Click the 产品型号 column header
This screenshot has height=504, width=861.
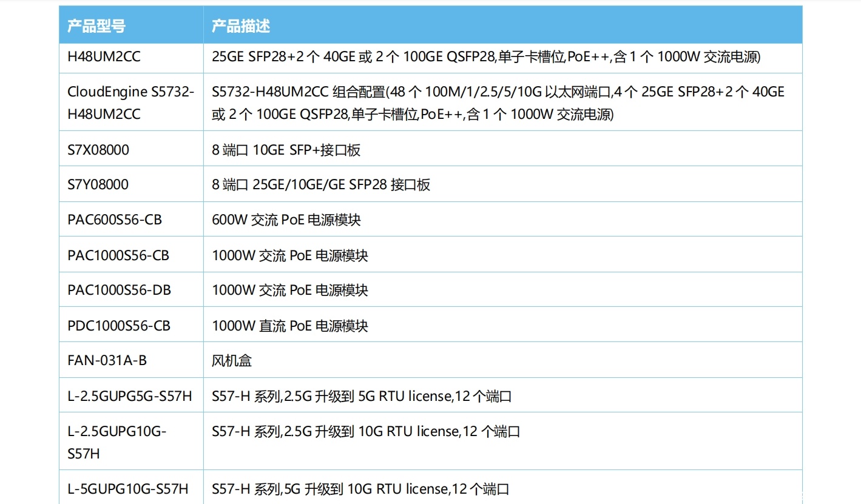click(x=96, y=25)
